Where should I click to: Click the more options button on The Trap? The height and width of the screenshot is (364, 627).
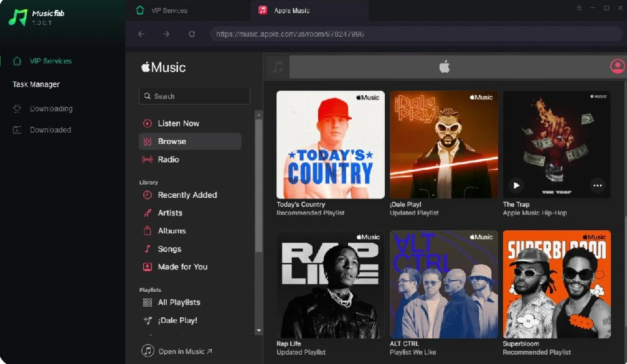(597, 185)
